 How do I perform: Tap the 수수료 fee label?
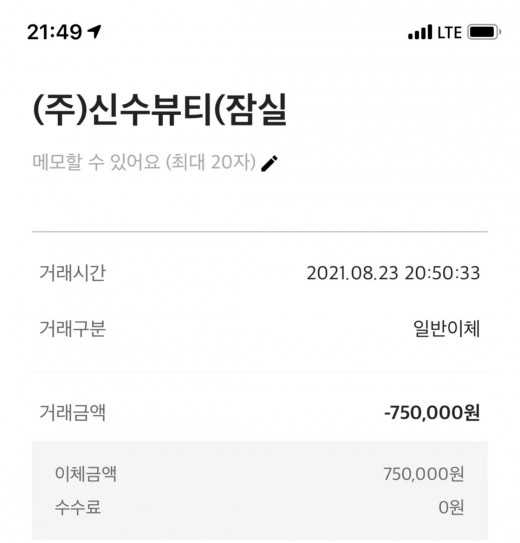(78, 507)
